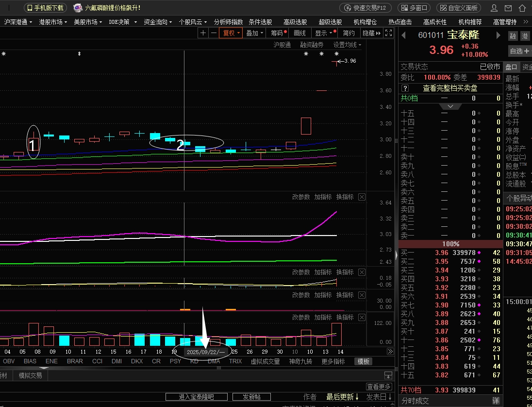Activate the 画线 drawing tool

pos(299,33)
